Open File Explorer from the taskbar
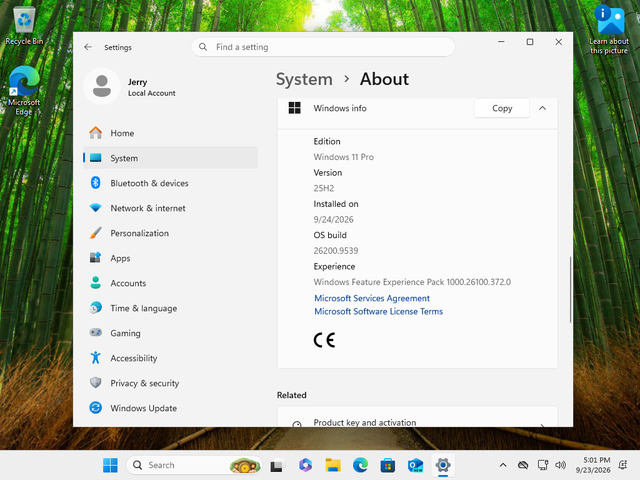This screenshot has height=480, width=640. coord(333,465)
